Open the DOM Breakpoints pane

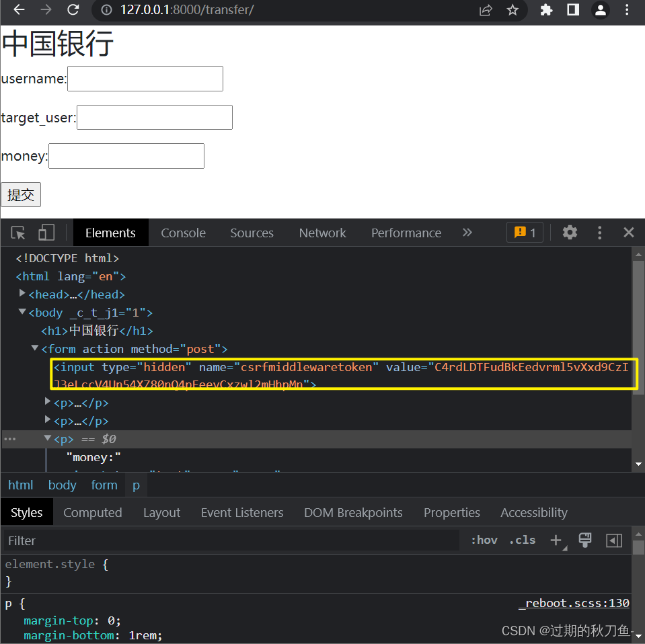(x=353, y=512)
